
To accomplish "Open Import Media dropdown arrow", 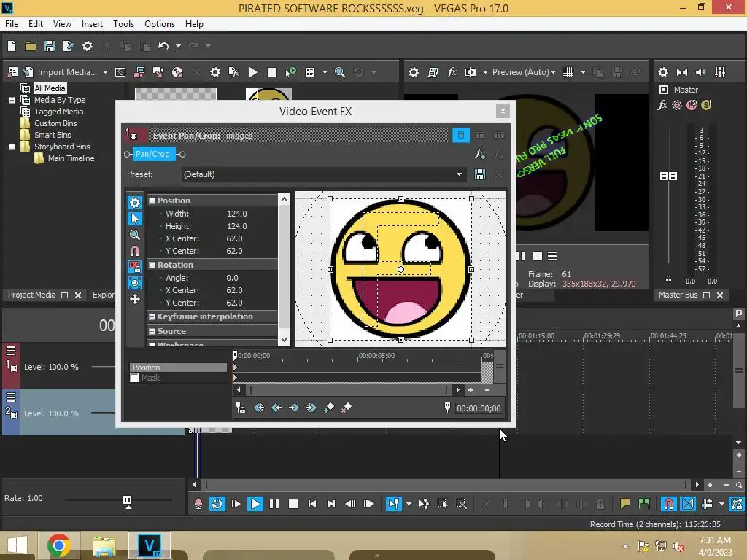I will pos(105,72).
